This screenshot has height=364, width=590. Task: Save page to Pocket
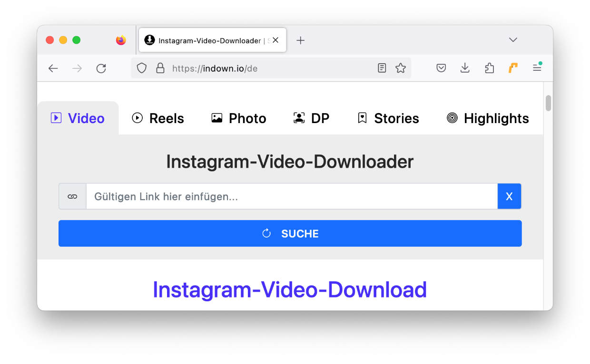coord(441,68)
